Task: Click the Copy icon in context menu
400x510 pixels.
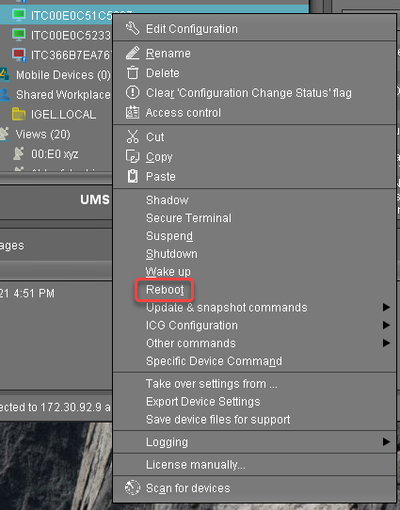Action: 132,156
